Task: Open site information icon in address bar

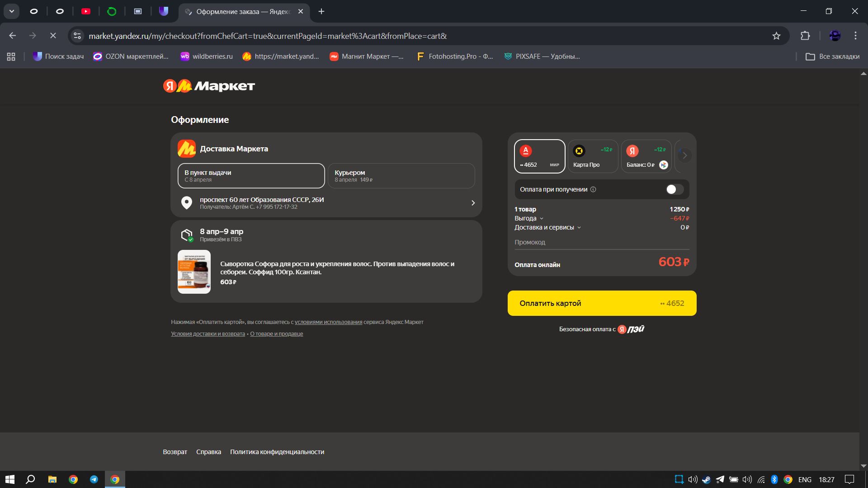Action: (78, 36)
